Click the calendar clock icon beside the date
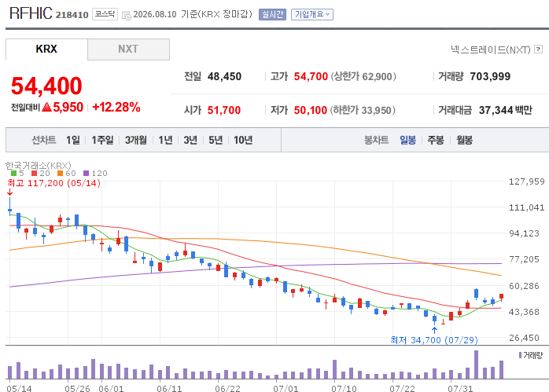The width and height of the screenshot is (549, 392). point(127,16)
